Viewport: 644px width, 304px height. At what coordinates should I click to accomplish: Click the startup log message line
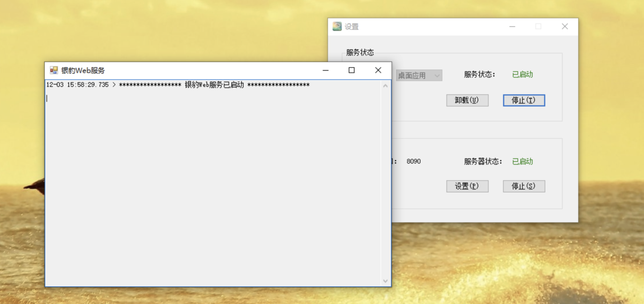[x=178, y=85]
